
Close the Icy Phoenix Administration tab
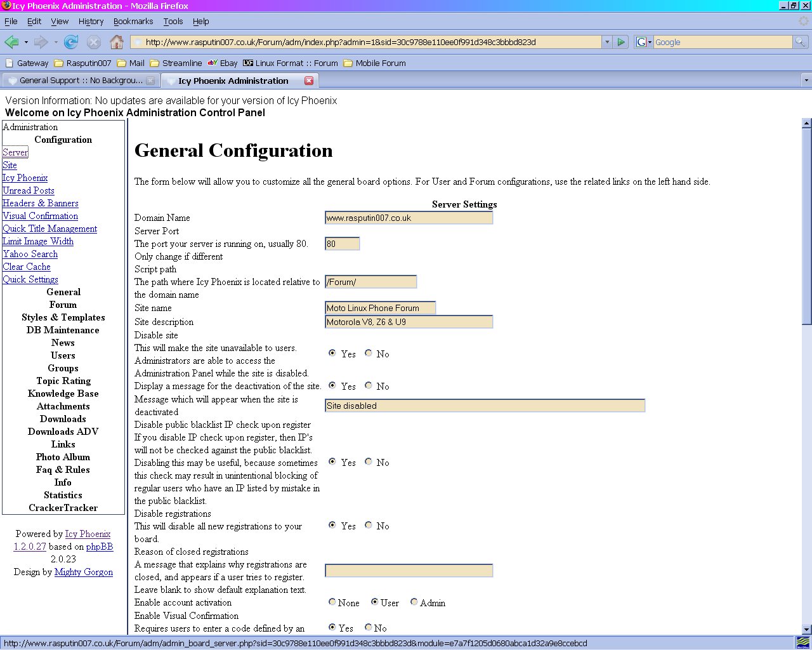click(309, 81)
